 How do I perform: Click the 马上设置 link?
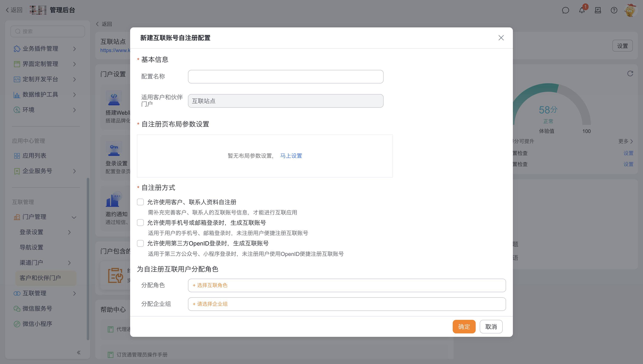291,156
